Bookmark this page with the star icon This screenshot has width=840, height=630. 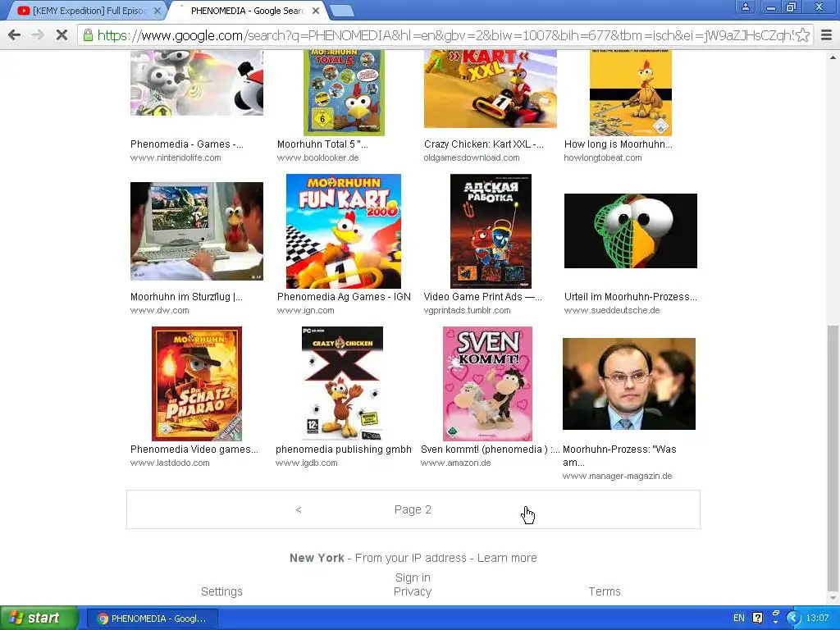802,35
